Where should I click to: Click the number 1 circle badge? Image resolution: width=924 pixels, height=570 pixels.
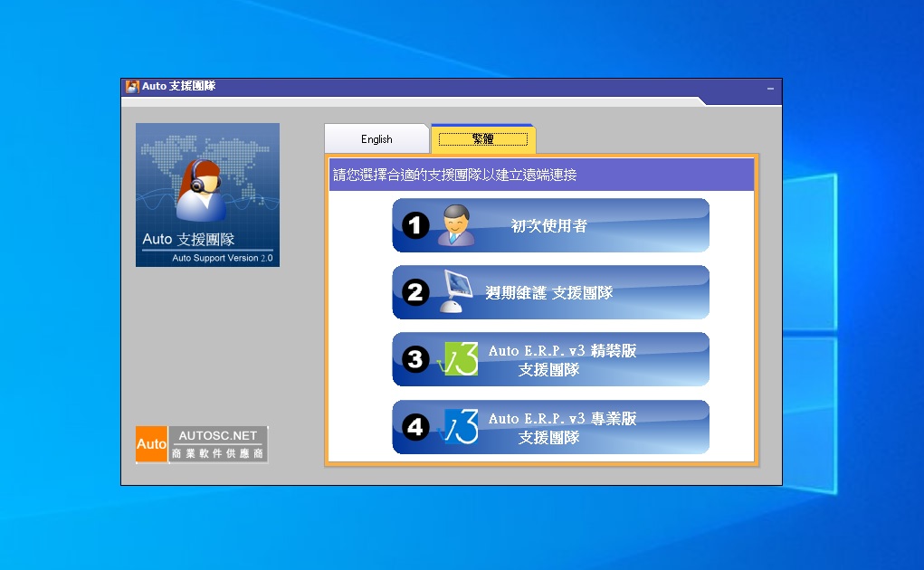[x=415, y=225]
